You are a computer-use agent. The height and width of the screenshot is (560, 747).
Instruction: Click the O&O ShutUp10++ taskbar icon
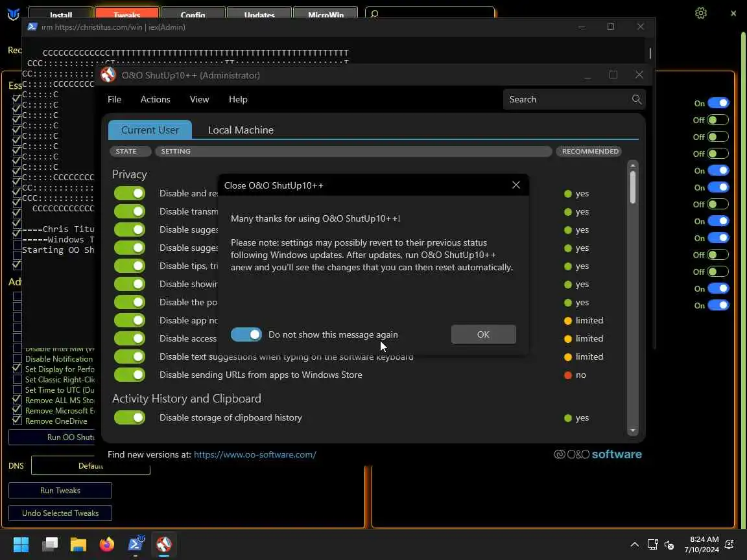(x=164, y=544)
